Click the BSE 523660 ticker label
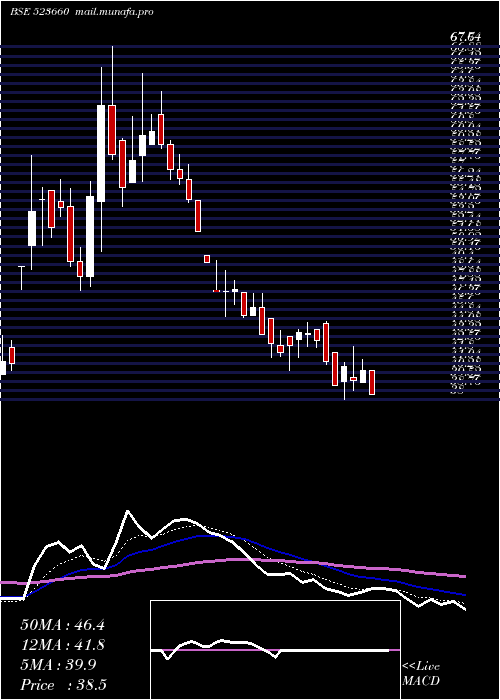This screenshot has height=700, width=500. [x=40, y=12]
